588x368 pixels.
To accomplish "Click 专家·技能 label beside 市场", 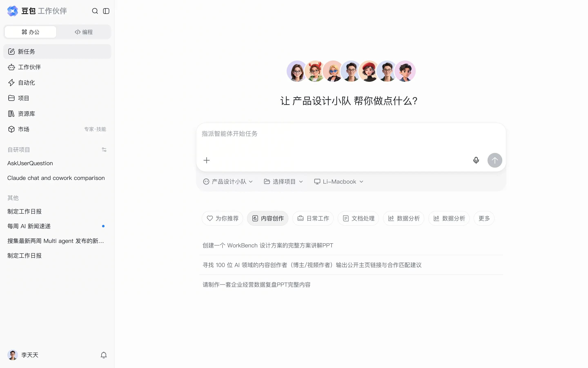I will (x=95, y=129).
